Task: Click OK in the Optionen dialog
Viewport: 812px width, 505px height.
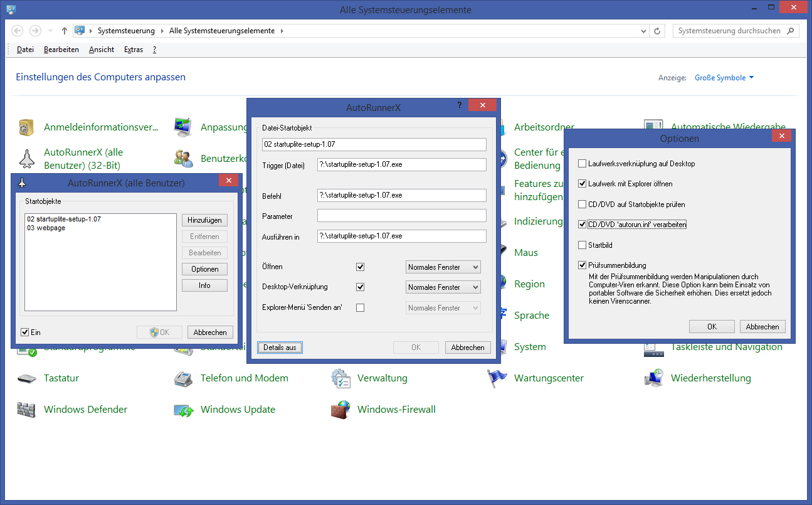Action: pyautogui.click(x=712, y=327)
